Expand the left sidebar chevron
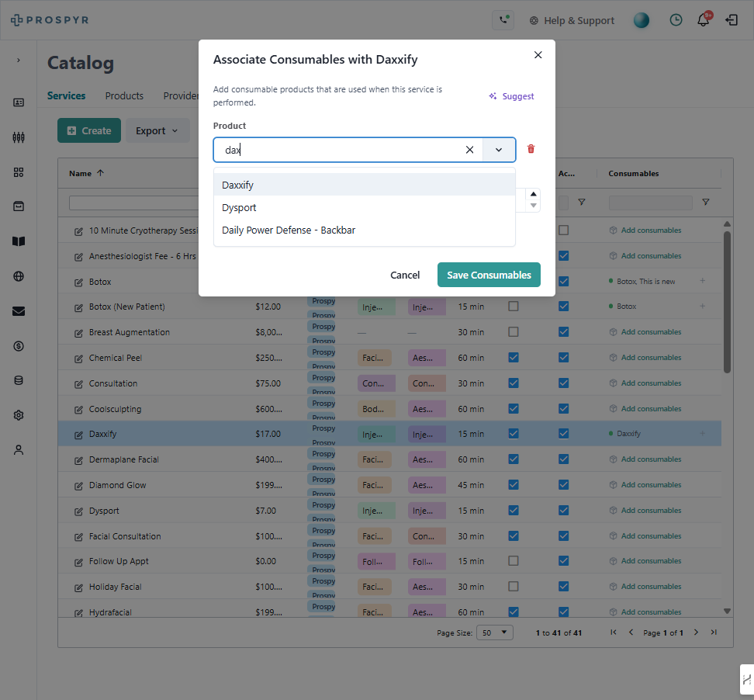754x700 pixels. coord(19,60)
